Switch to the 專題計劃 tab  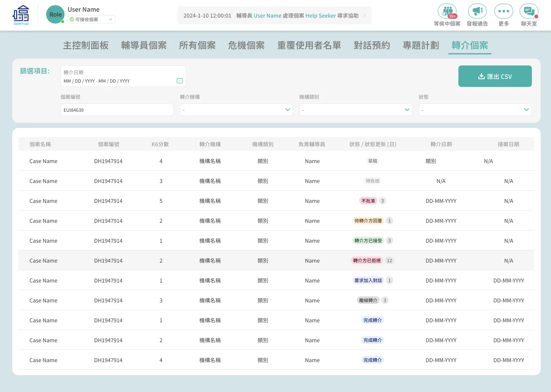pos(421,46)
